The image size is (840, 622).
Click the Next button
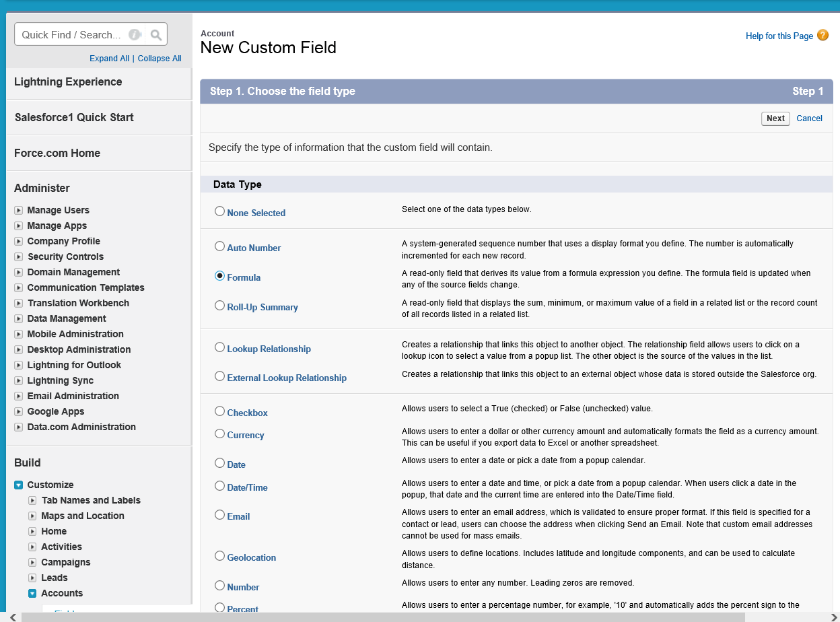[x=775, y=118]
